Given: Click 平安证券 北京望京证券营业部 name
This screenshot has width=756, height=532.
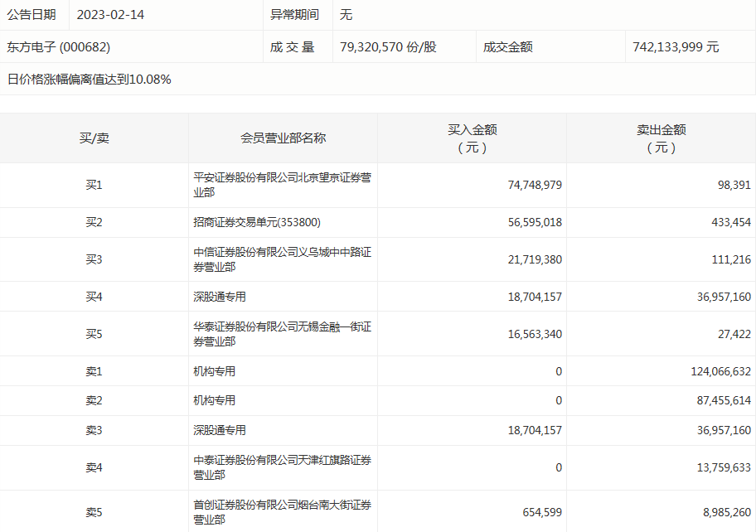Looking at the screenshot, I should pos(283,185).
